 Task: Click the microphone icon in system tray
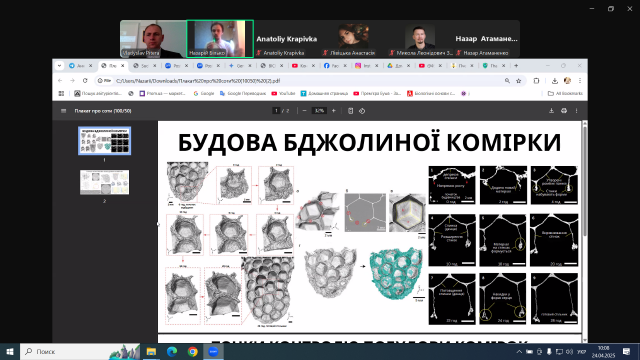(x=549, y=351)
